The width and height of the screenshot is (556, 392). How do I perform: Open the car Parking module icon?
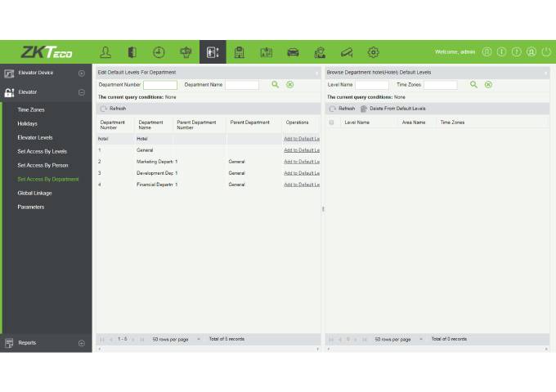click(x=293, y=52)
